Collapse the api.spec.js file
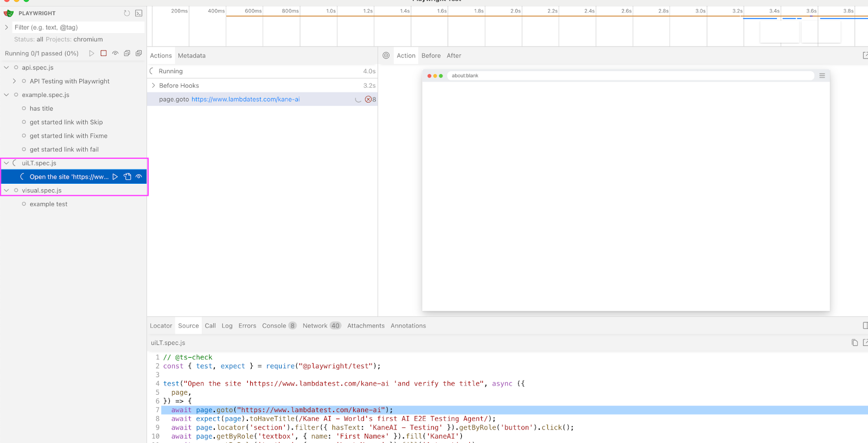Screen dimensions: 868x443 point(7,68)
